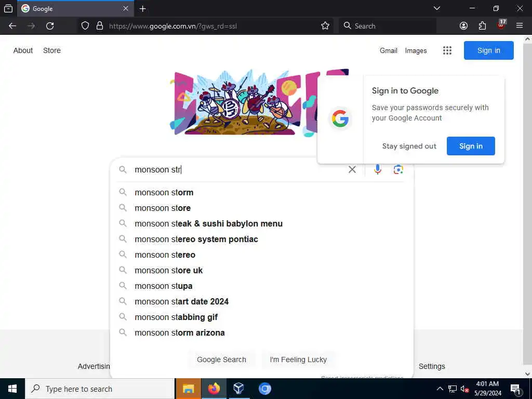Select the Google tab
532x399 pixels.
[x=75, y=9]
